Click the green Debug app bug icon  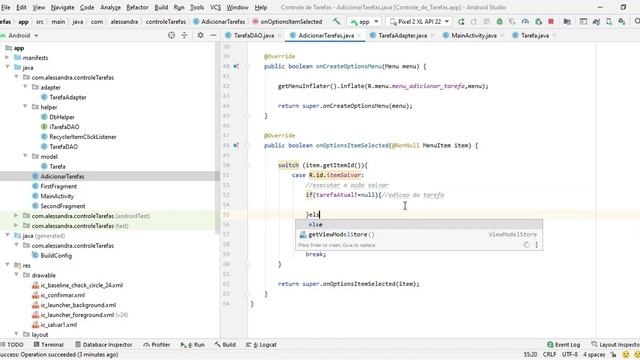pyautogui.click(x=499, y=21)
